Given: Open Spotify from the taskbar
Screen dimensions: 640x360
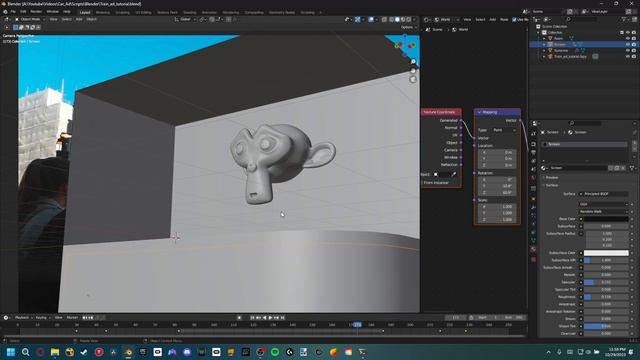Looking at the screenshot, I should coord(275,352).
